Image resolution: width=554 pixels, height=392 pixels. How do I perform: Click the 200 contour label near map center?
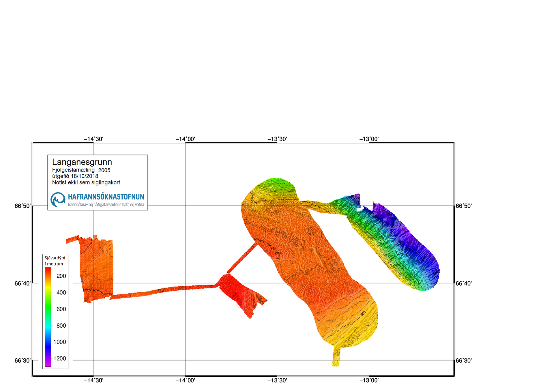(278, 253)
